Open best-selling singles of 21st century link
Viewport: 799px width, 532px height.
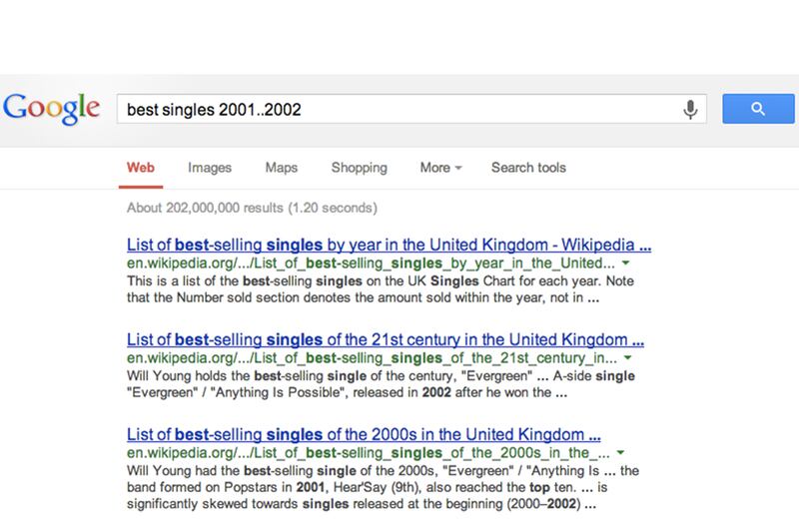pos(387,339)
